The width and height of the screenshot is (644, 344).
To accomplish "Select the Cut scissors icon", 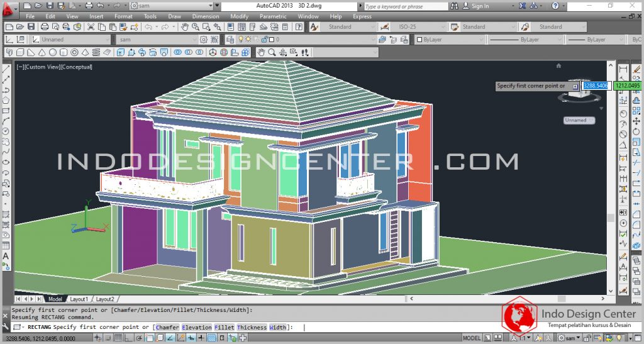I will point(91,27).
